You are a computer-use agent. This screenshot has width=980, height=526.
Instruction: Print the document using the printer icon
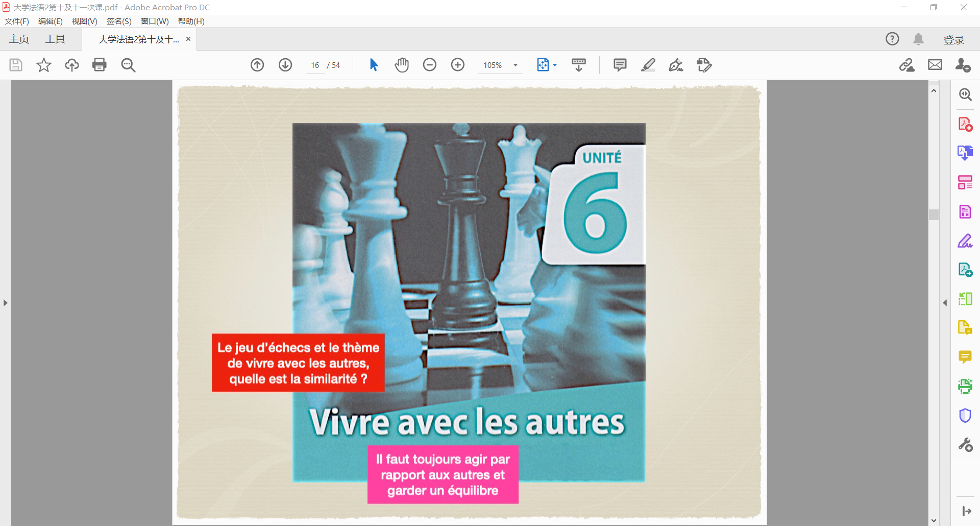(x=100, y=65)
